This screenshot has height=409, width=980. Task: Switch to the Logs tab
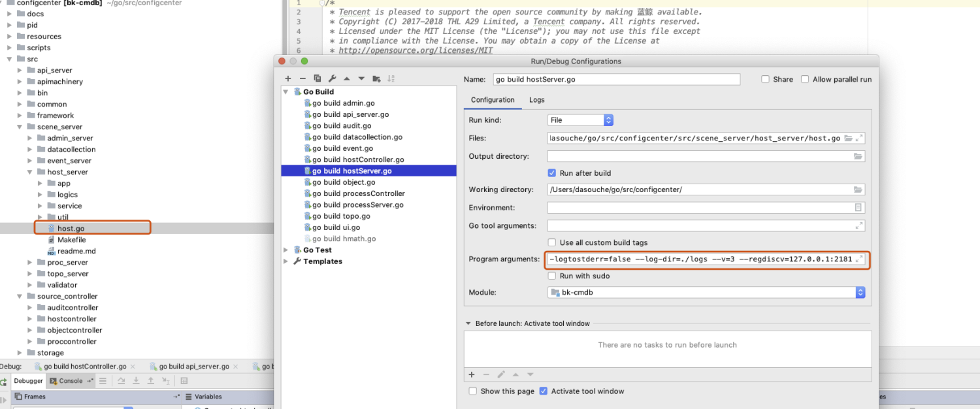click(x=536, y=100)
